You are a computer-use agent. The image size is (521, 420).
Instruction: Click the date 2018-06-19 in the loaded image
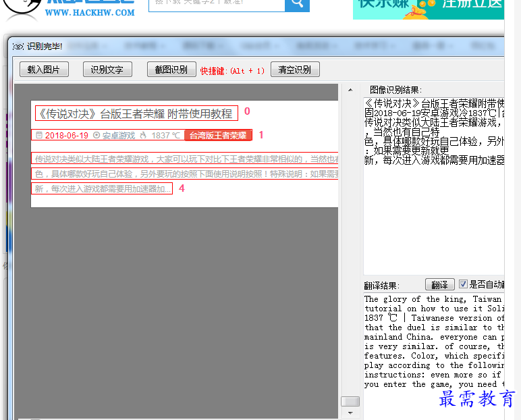(x=66, y=135)
